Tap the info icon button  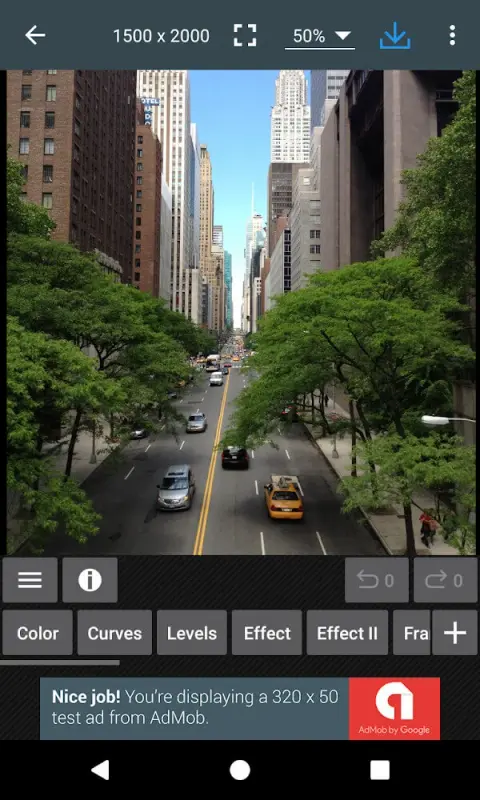click(90, 580)
